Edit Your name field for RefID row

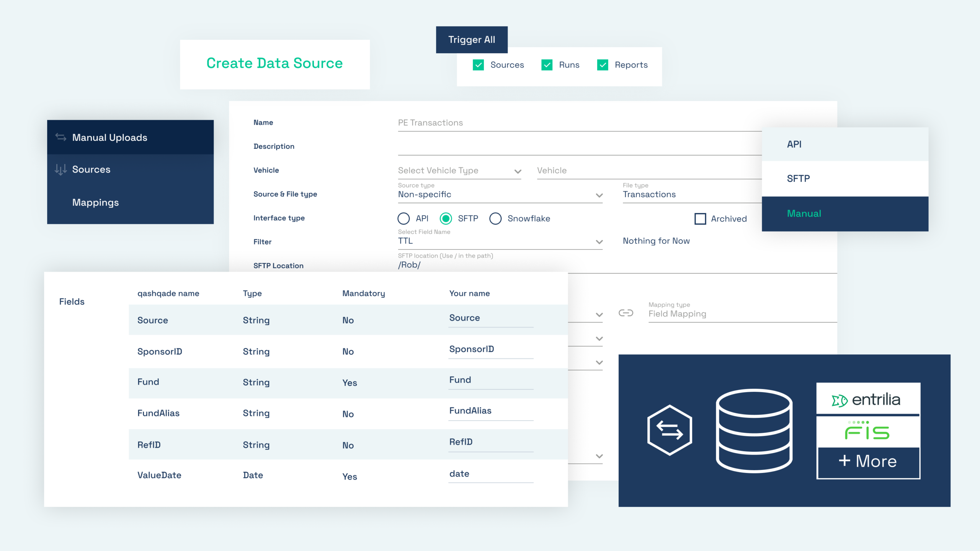pyautogui.click(x=491, y=443)
